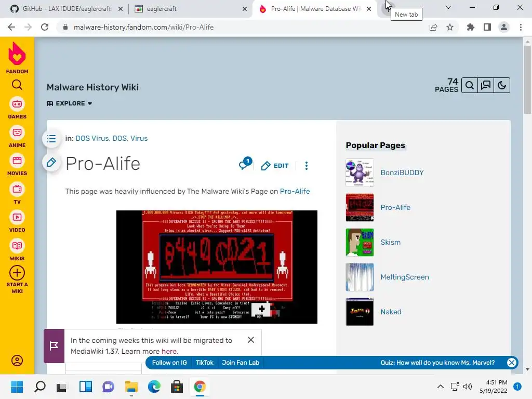Close the blue bottom banner bar
Image resolution: width=532 pixels, height=399 pixels.
click(512, 362)
